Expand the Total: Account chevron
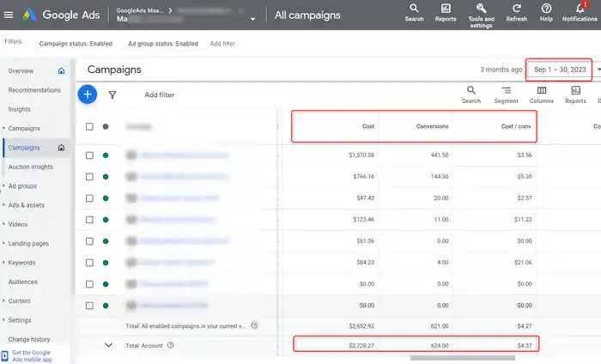 click(x=108, y=345)
